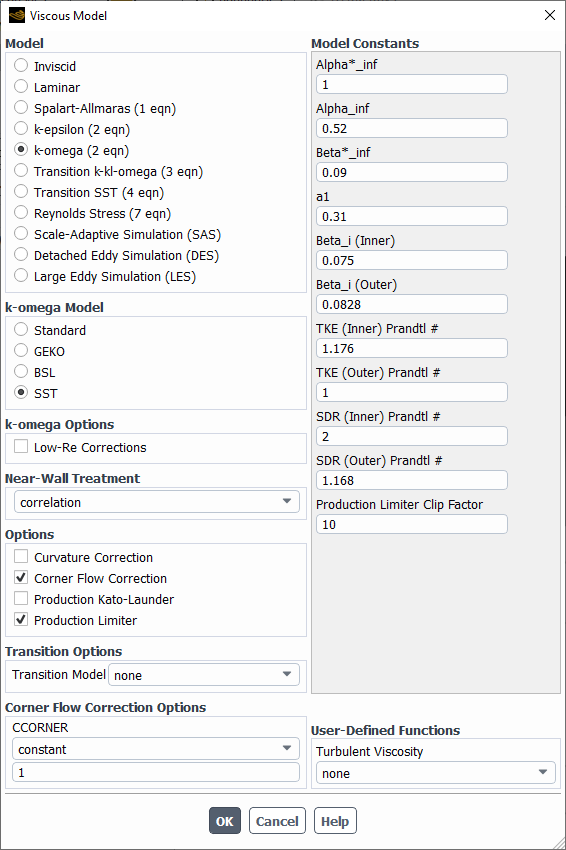Choose Reynolds Stress (7 eqn) model
This screenshot has height=850, width=566.
click(21, 213)
